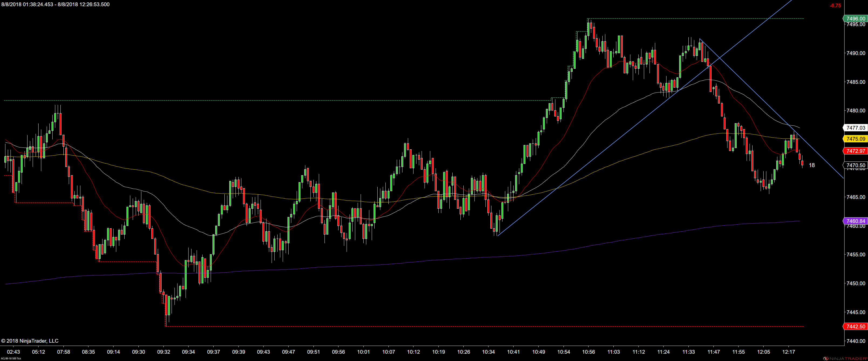Click the 7490.00 price axis label
This screenshot has width=868, height=361.
(x=856, y=53)
